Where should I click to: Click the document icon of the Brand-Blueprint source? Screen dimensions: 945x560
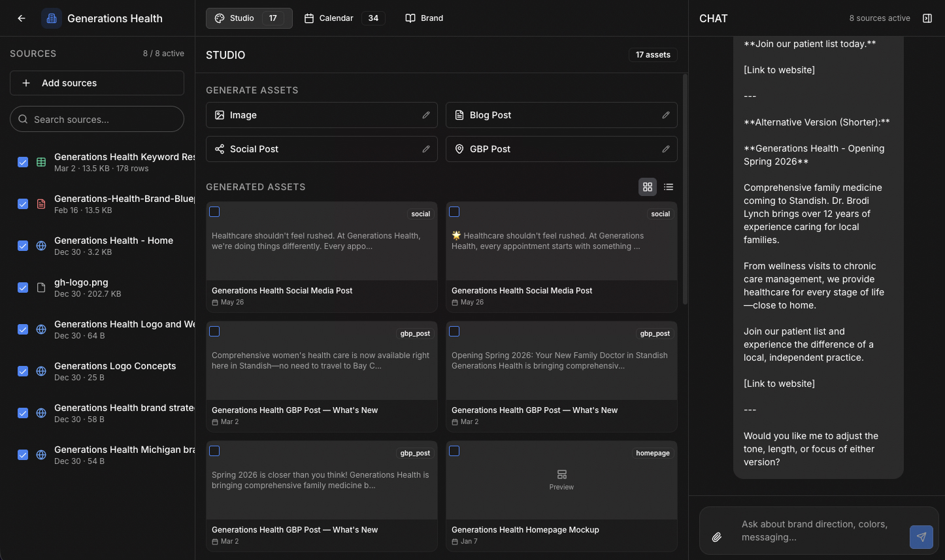(x=41, y=204)
